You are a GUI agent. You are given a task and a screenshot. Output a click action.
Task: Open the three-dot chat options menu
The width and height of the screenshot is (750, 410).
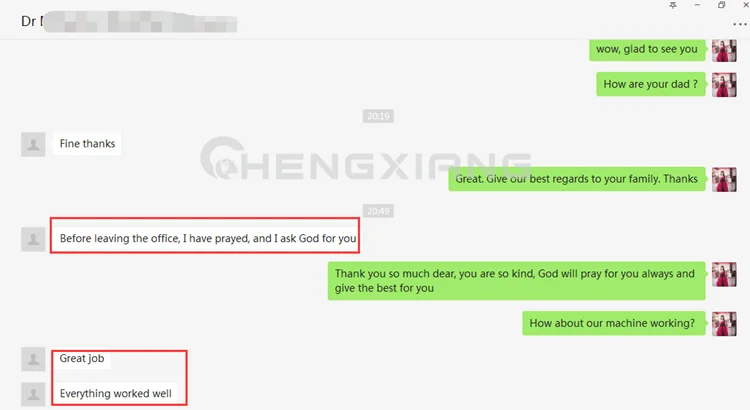tap(739, 24)
